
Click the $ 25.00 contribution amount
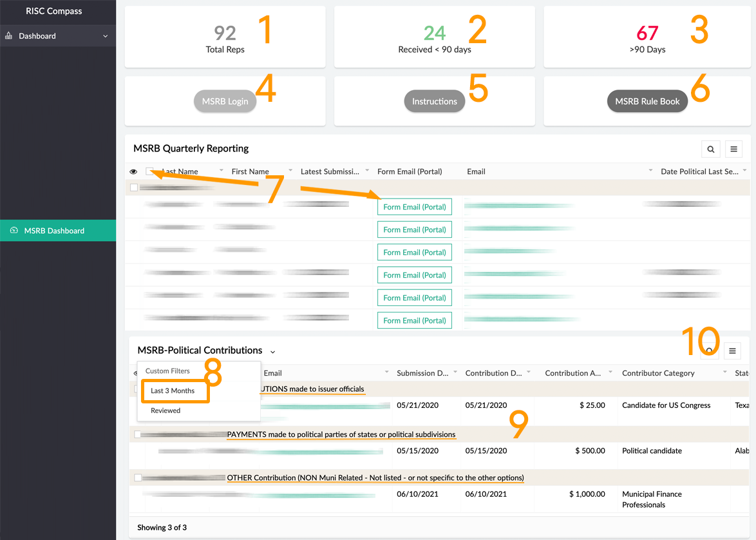click(x=592, y=405)
